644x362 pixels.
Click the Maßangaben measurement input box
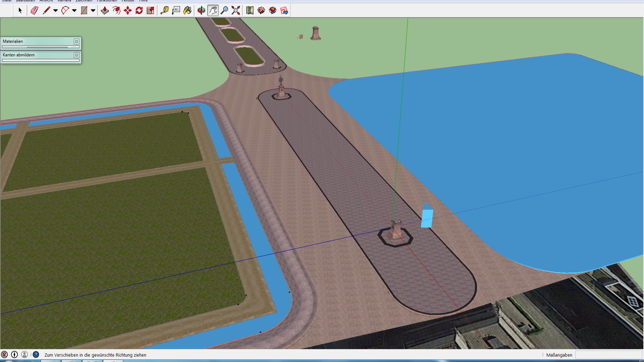[608, 355]
